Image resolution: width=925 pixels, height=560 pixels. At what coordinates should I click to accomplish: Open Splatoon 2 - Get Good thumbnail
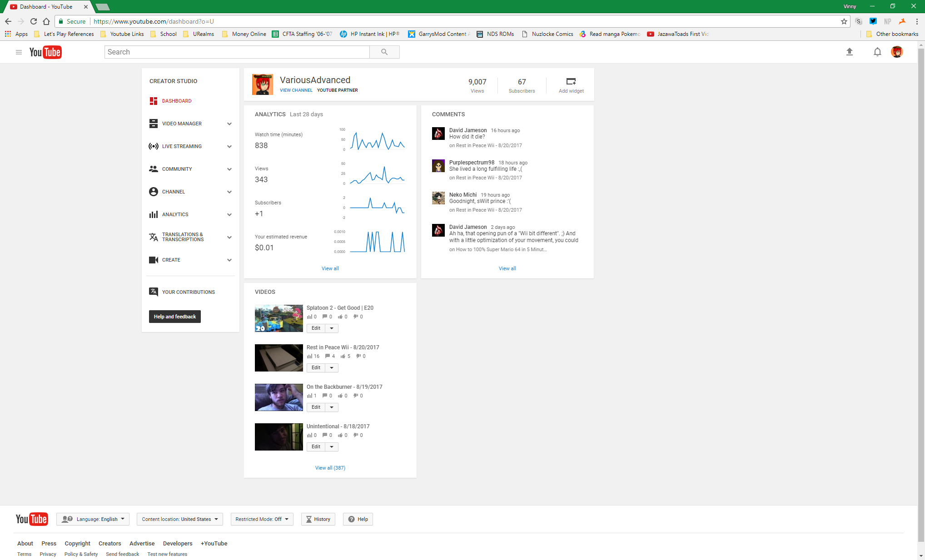[x=279, y=318]
